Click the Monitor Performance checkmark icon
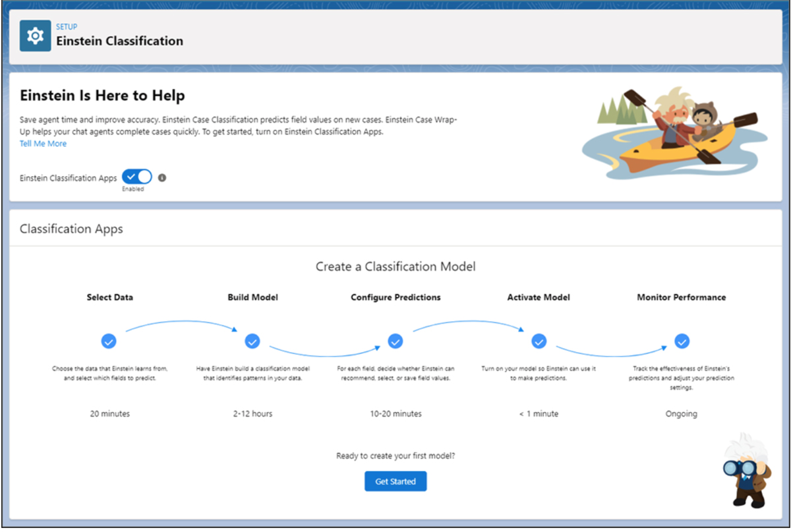Image resolution: width=791 pixels, height=532 pixels. click(682, 341)
